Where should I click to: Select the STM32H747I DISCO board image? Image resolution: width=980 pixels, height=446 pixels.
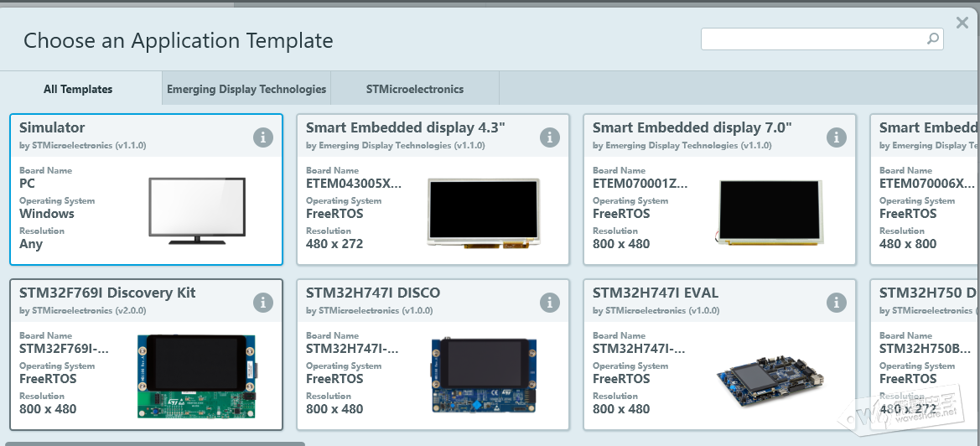pyautogui.click(x=484, y=375)
